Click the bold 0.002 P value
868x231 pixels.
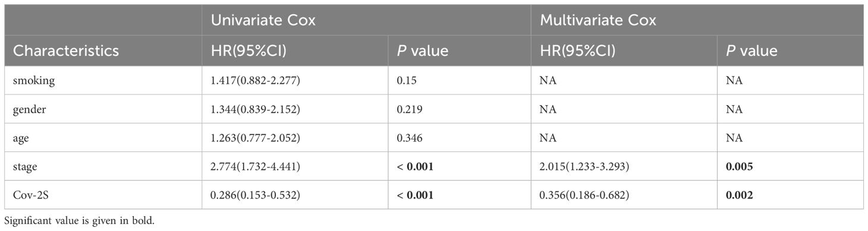click(739, 195)
